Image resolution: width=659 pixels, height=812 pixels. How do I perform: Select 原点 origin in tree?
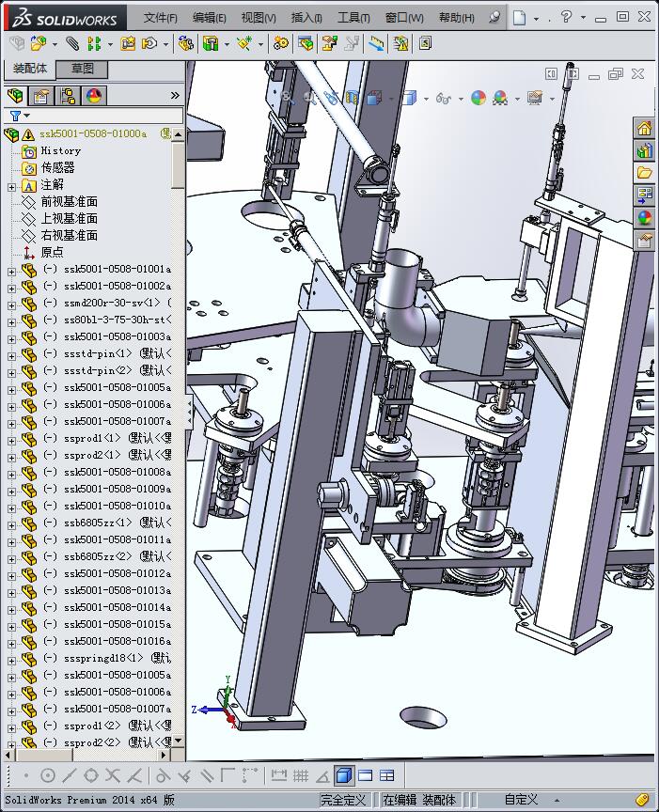tap(42, 252)
